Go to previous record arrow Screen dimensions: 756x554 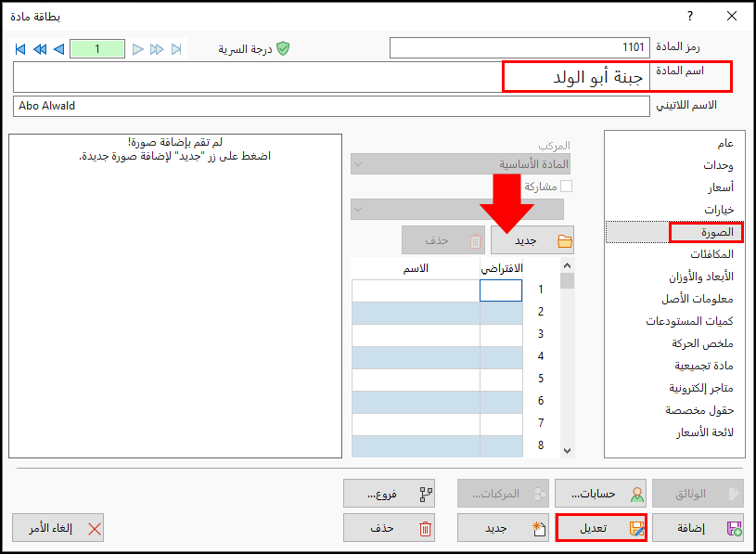click(58, 49)
